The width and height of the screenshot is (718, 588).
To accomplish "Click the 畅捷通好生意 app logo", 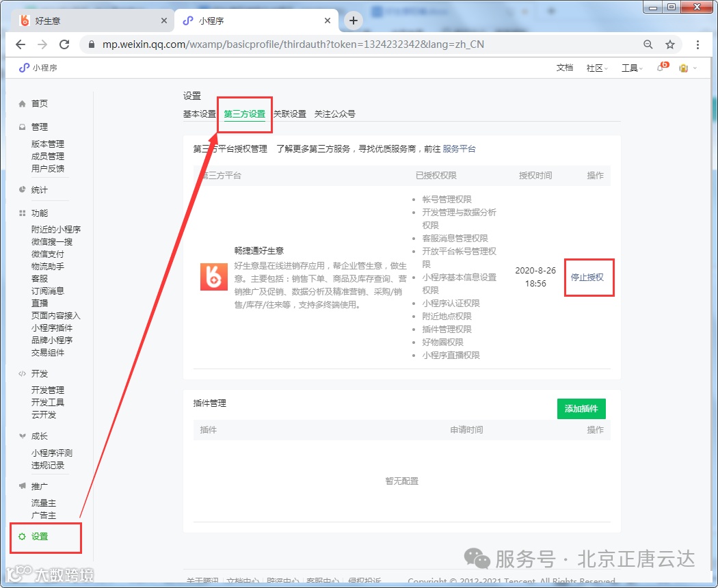I will (x=214, y=277).
